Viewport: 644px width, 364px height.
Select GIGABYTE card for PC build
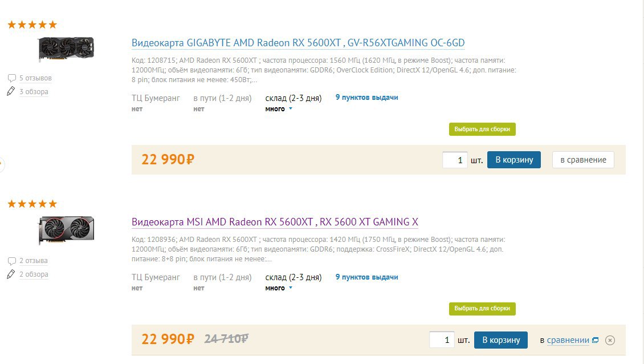click(x=482, y=130)
